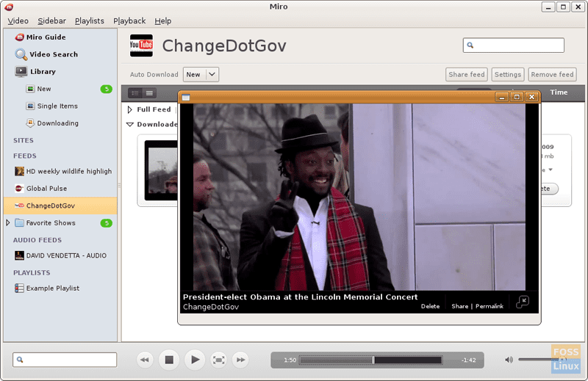Viewport: 588px width, 381px height.
Task: Toggle fullscreen playback
Action: click(x=218, y=360)
